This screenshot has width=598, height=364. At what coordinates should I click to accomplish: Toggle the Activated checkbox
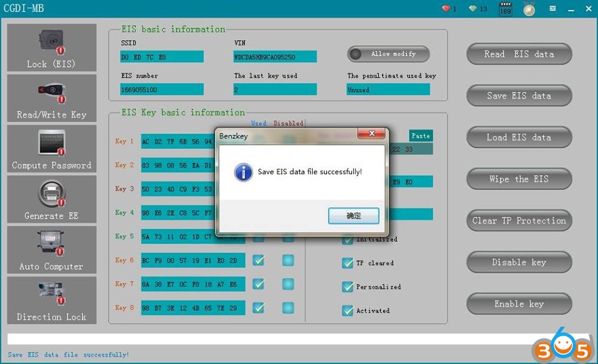click(348, 310)
